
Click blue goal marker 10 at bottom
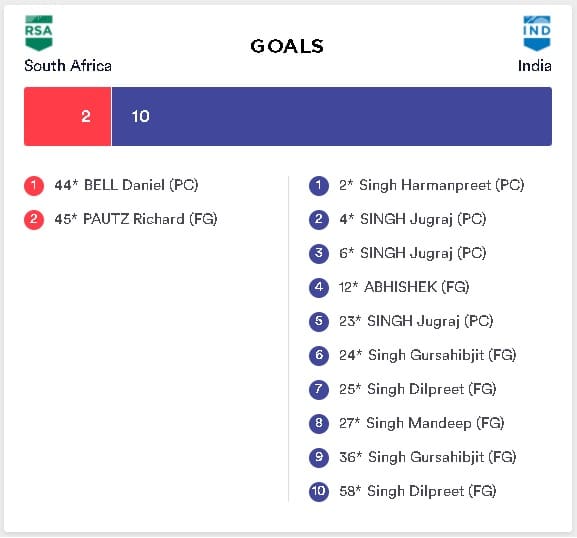[x=319, y=491]
